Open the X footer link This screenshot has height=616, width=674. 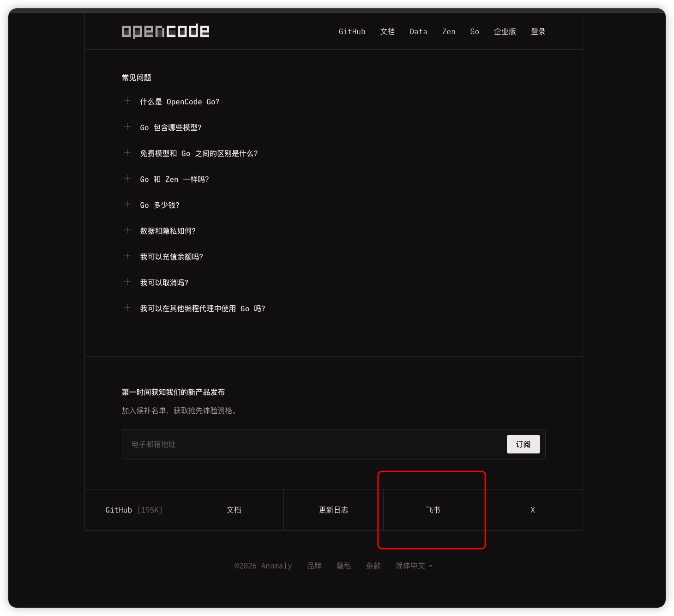click(533, 510)
